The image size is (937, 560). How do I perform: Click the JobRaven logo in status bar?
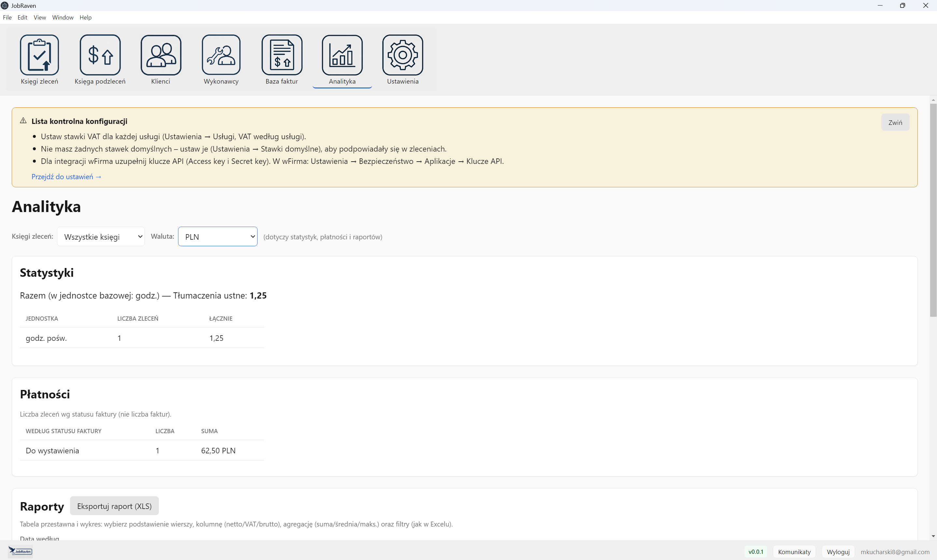21,551
